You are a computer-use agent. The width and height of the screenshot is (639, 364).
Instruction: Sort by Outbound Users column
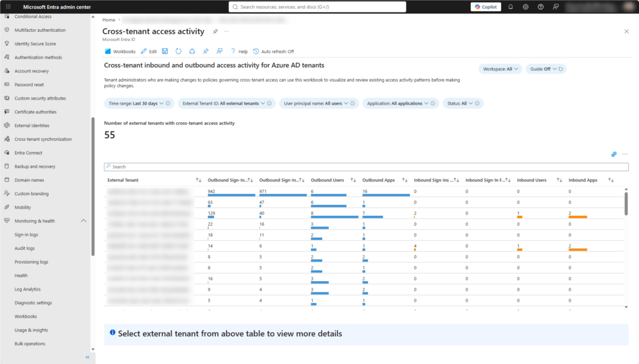coord(353,180)
